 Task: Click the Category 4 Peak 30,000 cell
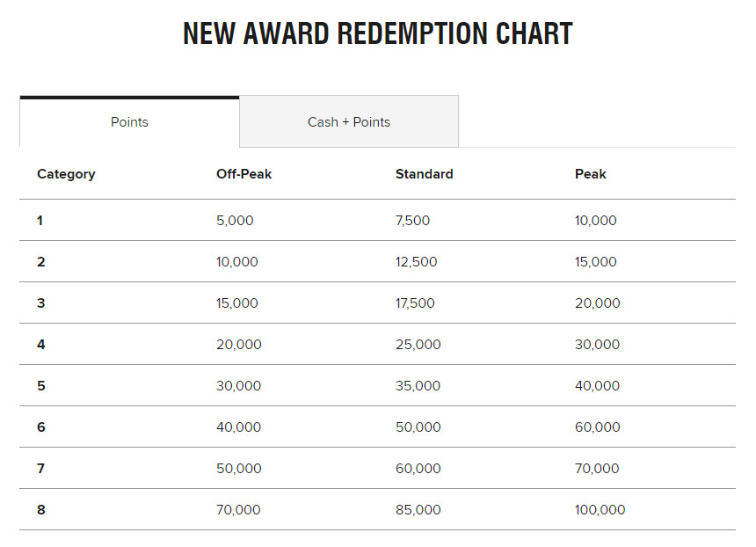(x=597, y=345)
